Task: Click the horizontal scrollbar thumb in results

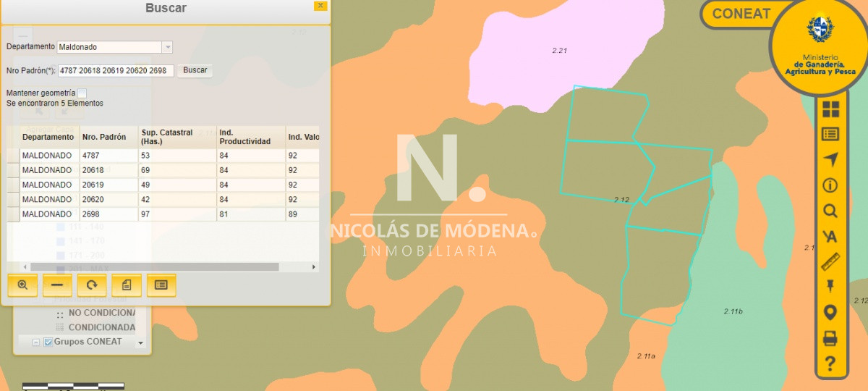Action: [x=154, y=267]
